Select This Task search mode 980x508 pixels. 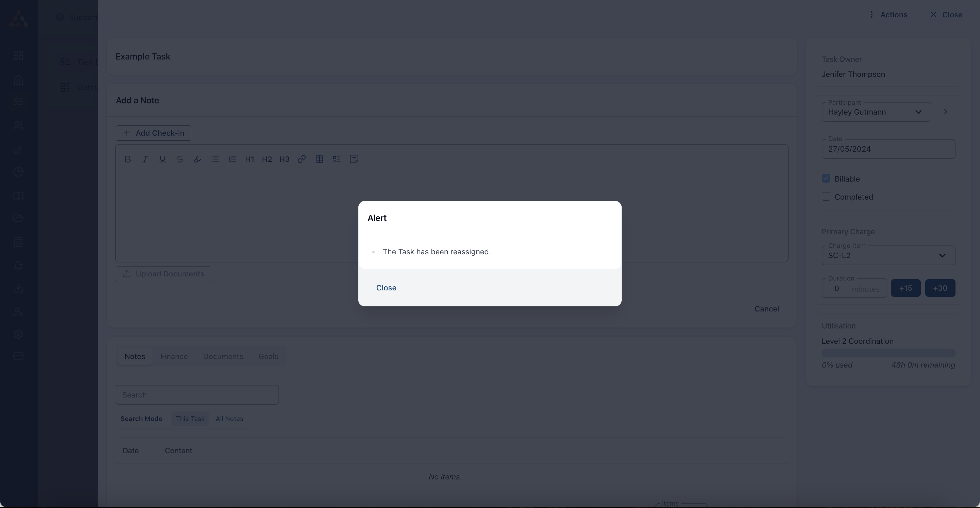[190, 419]
